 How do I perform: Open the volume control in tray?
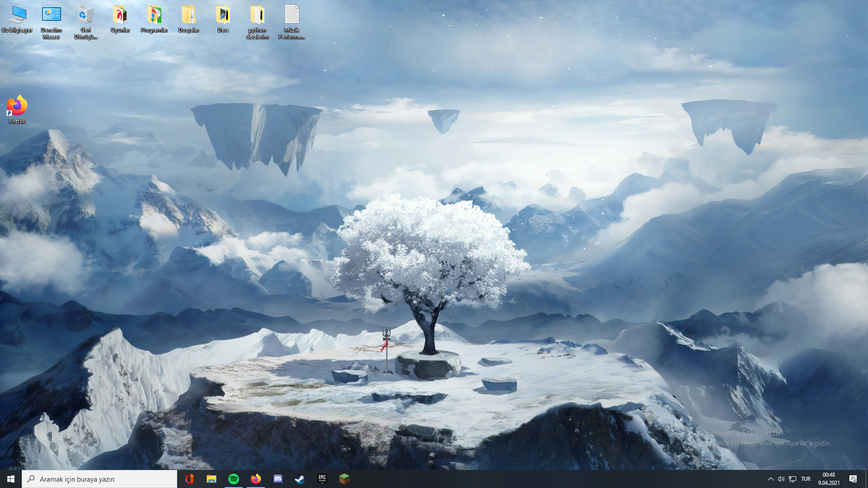(781, 479)
